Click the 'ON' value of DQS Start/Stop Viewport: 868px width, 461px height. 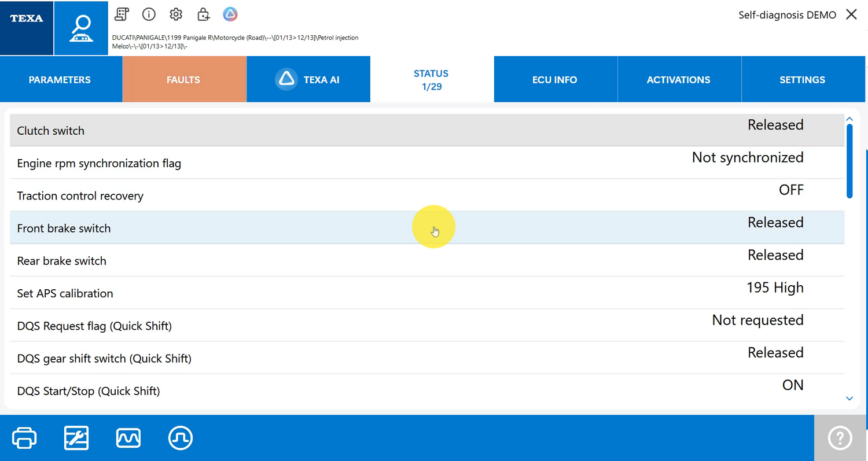(793, 385)
